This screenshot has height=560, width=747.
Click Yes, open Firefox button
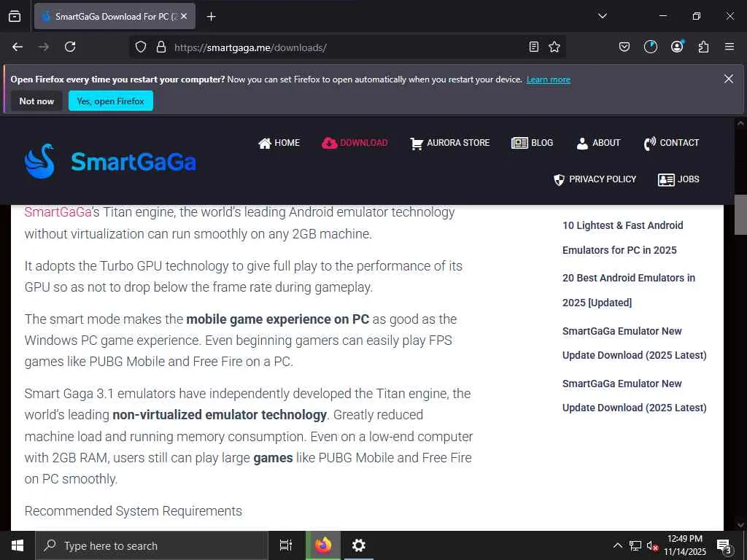coord(111,101)
